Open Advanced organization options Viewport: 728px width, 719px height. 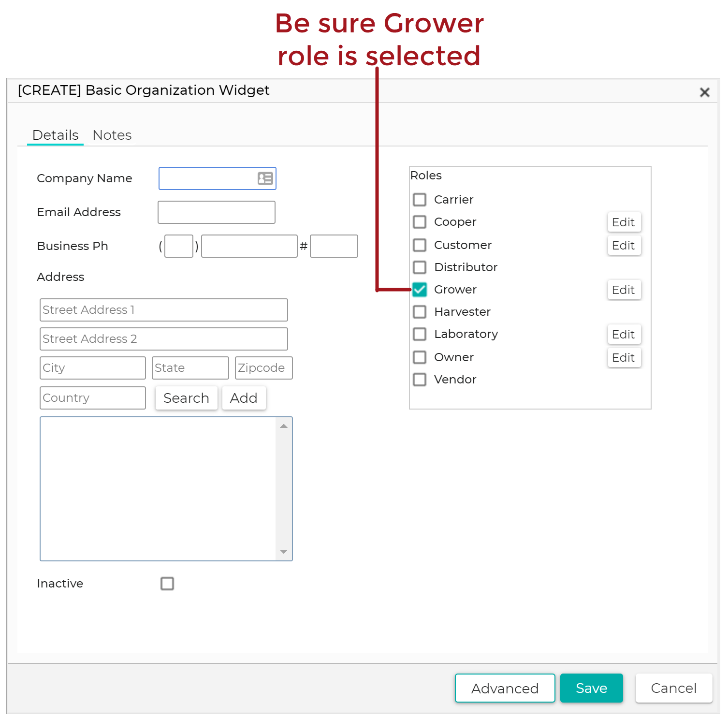pos(505,688)
